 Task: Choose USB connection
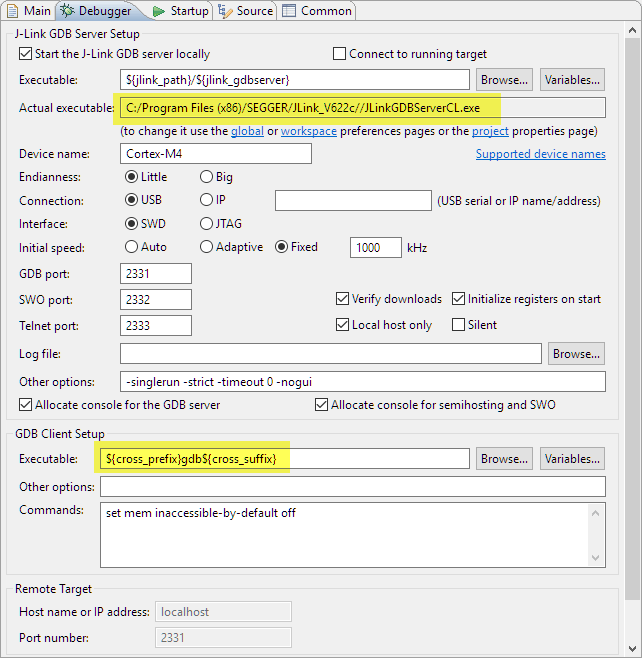tap(131, 199)
